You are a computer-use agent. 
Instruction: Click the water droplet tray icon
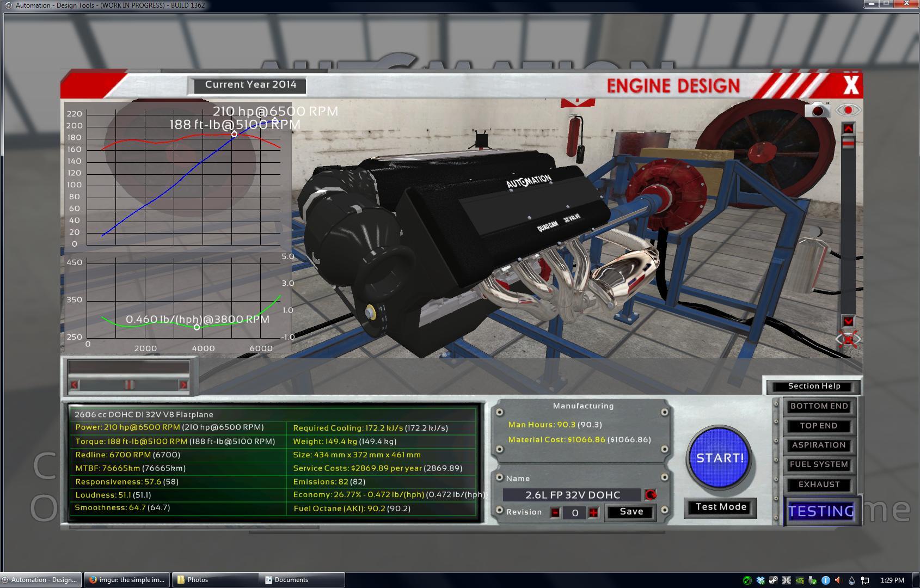pos(851,580)
